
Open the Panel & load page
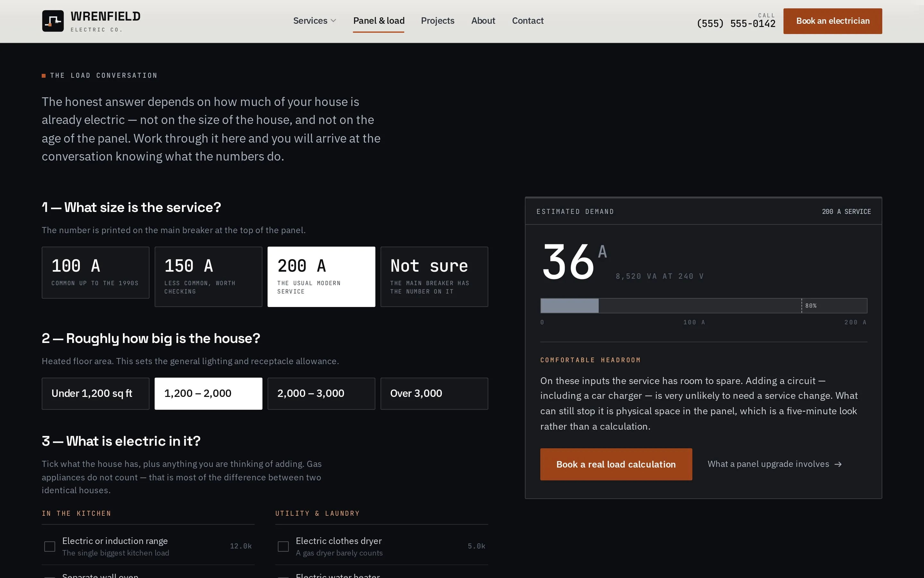pos(378,21)
